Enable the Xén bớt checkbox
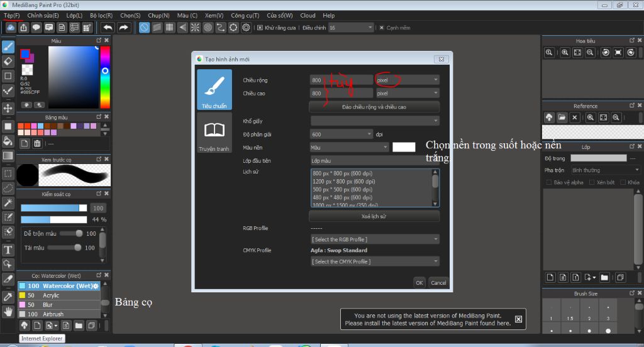 pyautogui.click(x=592, y=182)
